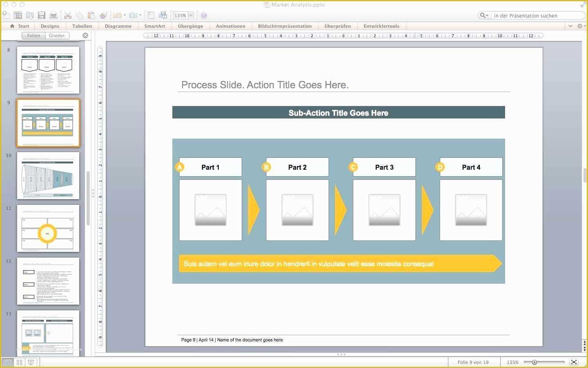Click the Übergänge ribbon tab label
Image resolution: width=588 pixels, height=368 pixels.
pos(190,26)
